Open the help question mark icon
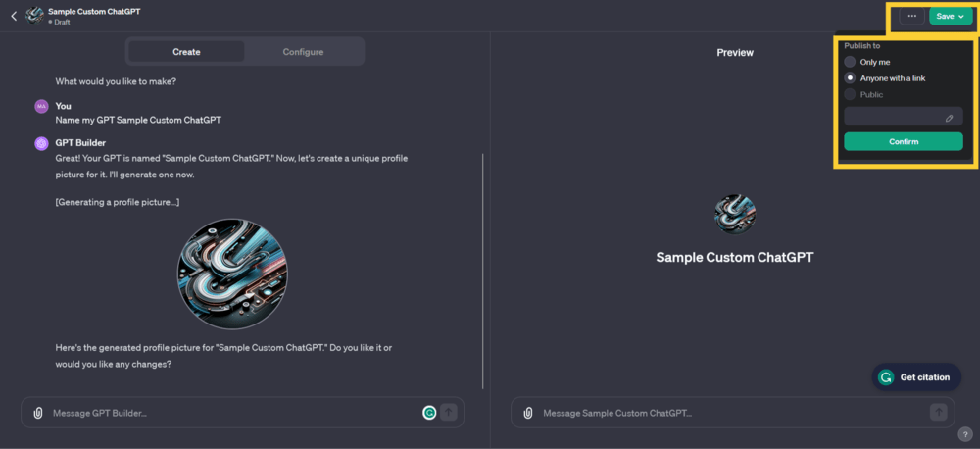The width and height of the screenshot is (980, 449). coord(964,434)
